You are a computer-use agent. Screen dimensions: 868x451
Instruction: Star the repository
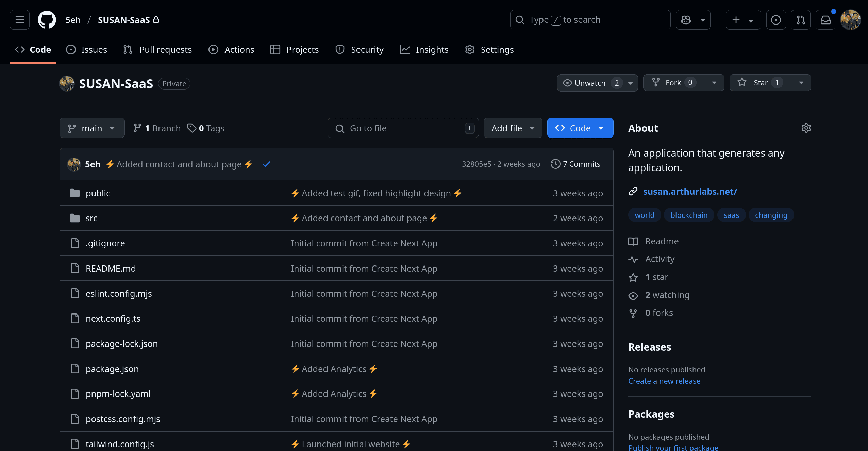point(760,83)
